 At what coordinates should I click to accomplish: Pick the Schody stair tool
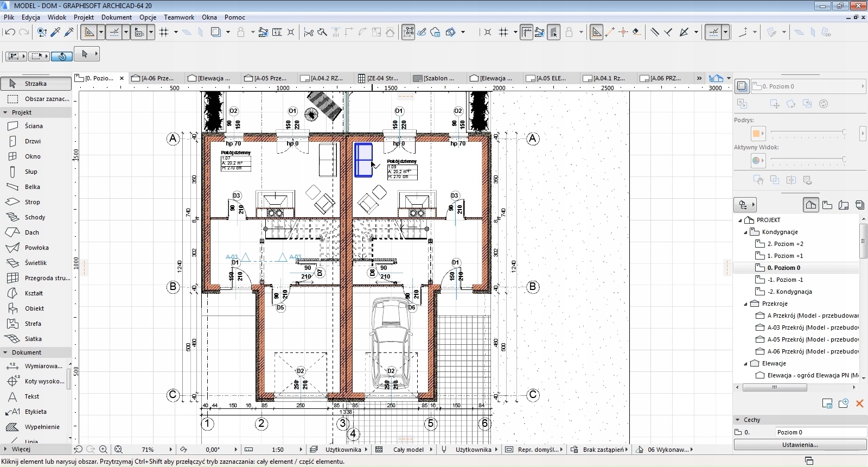point(35,217)
